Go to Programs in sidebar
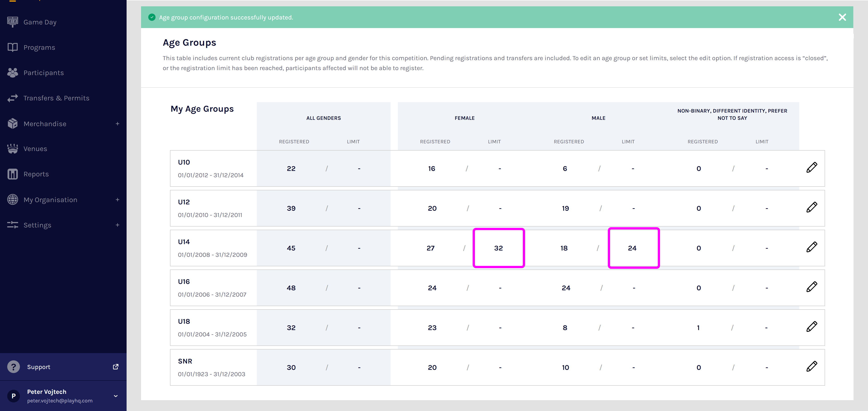 (x=39, y=47)
